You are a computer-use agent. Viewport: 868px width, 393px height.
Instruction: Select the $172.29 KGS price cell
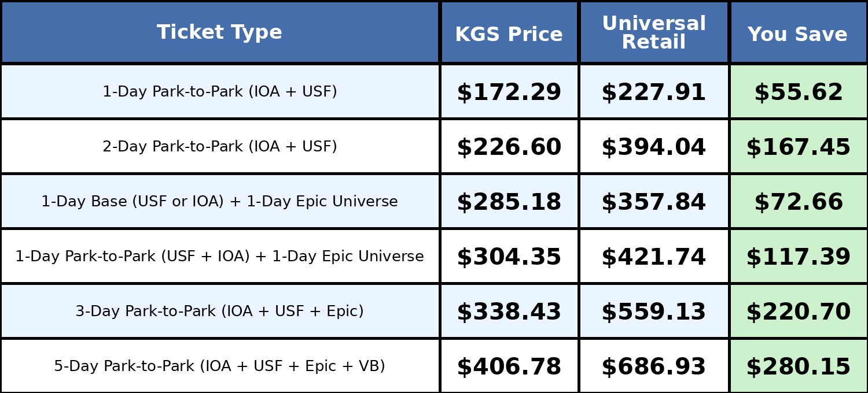click(x=509, y=92)
